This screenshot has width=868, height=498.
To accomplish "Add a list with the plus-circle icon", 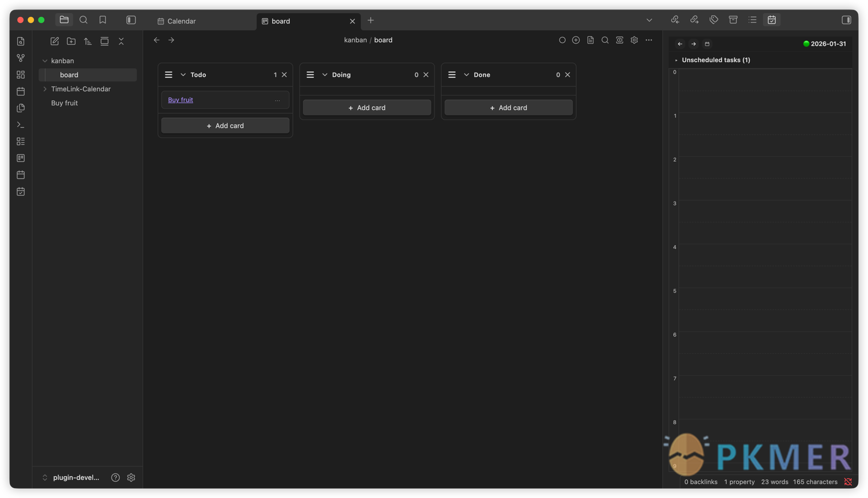I will tap(576, 40).
